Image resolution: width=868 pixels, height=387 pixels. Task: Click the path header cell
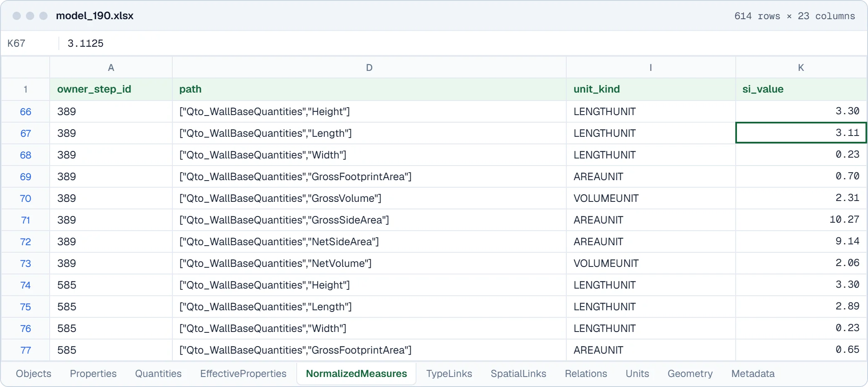pos(369,89)
